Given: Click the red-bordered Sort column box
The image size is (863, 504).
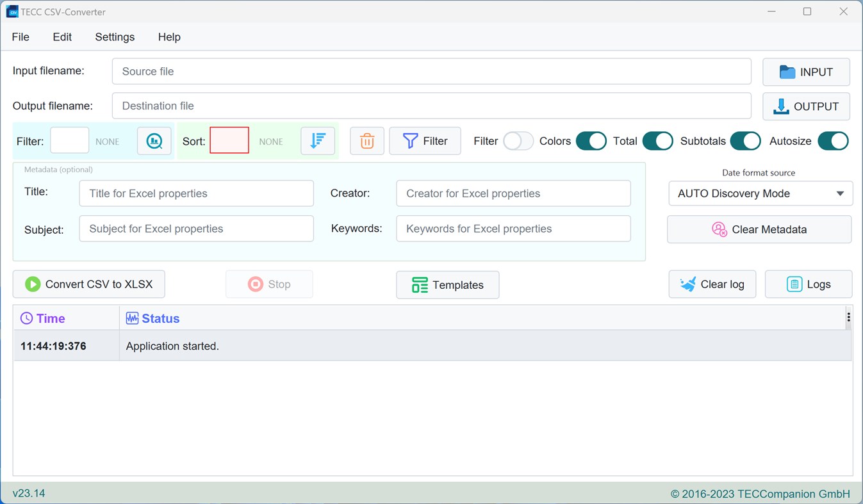Looking at the screenshot, I should click(x=229, y=140).
